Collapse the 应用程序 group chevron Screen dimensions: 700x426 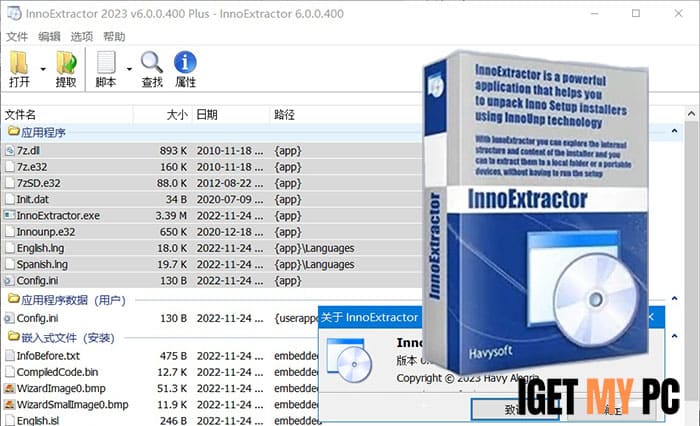click(675, 131)
